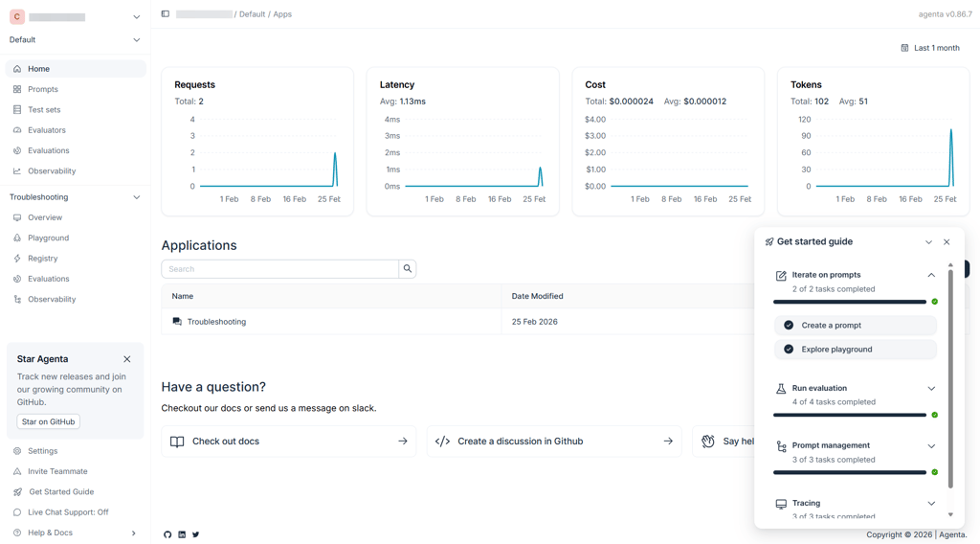Image resolution: width=980 pixels, height=544 pixels.
Task: Collapse the Troubleshooting sidebar section
Action: [x=136, y=197]
